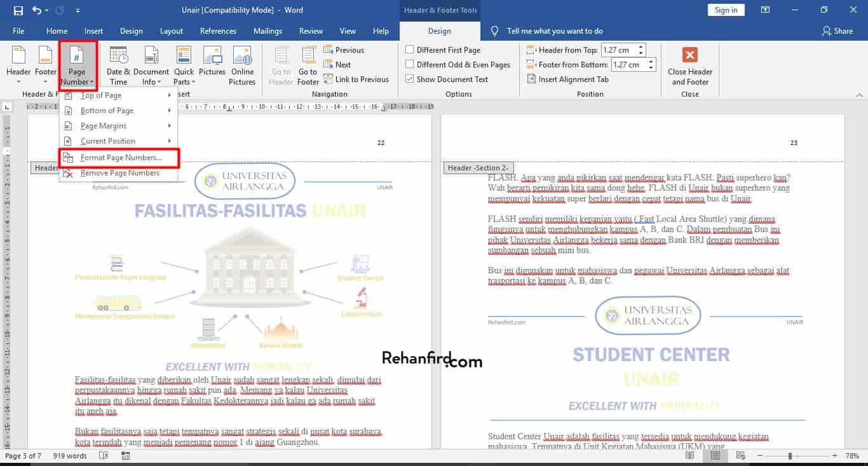Screen dimensions: 868x466
Task: Open Document Info dropdown
Action: [151, 66]
